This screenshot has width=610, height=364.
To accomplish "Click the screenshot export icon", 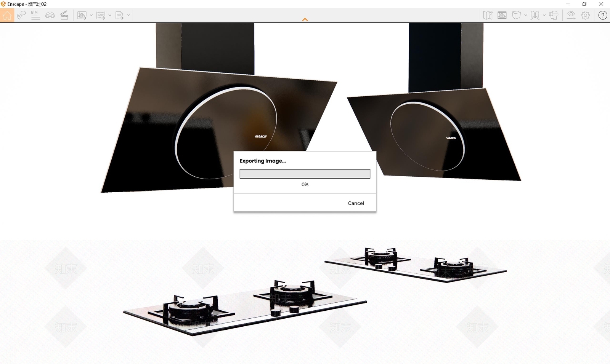I will tap(82, 15).
